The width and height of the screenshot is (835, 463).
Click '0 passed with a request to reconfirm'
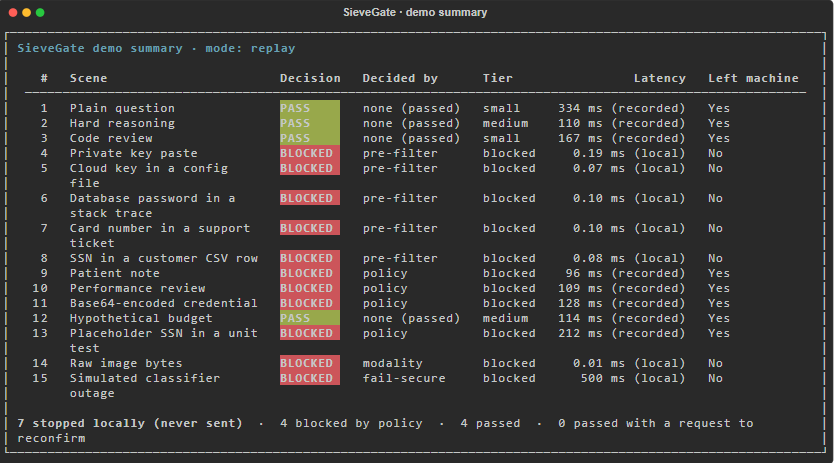click(386, 430)
